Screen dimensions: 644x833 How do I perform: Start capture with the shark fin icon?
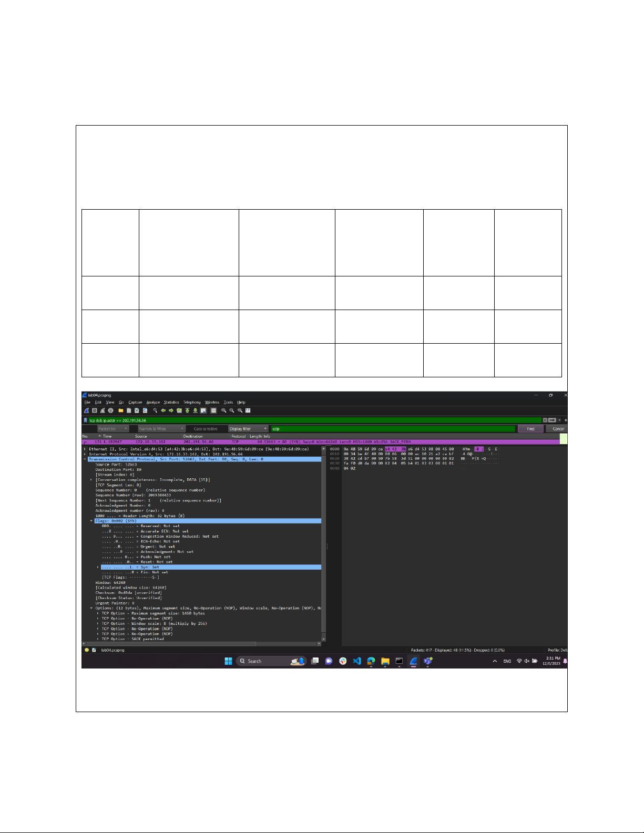pos(86,410)
